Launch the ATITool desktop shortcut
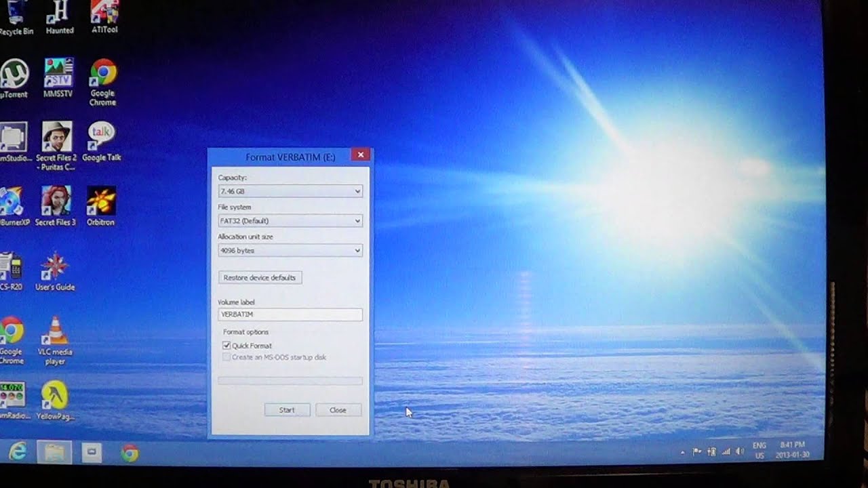This screenshot has height=488, width=868. point(104,18)
